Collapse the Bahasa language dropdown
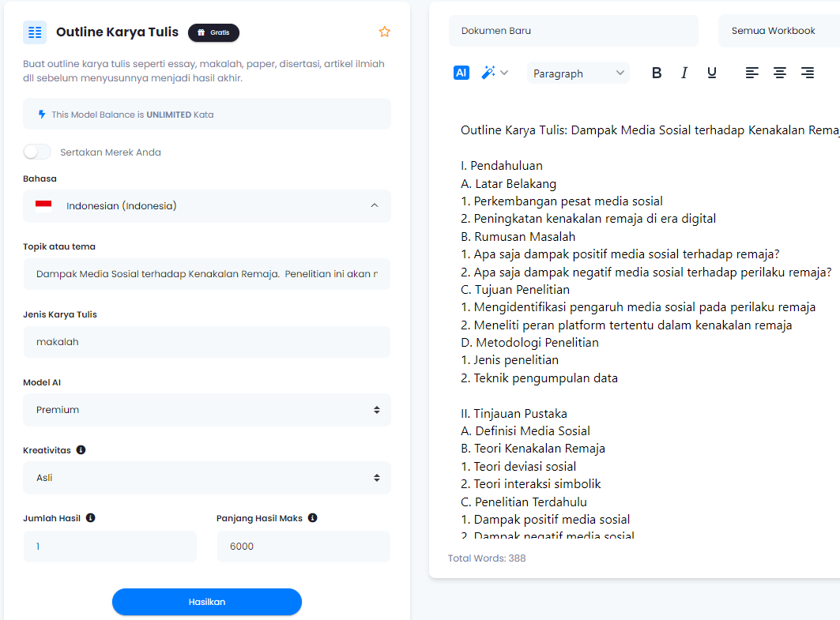 point(375,206)
